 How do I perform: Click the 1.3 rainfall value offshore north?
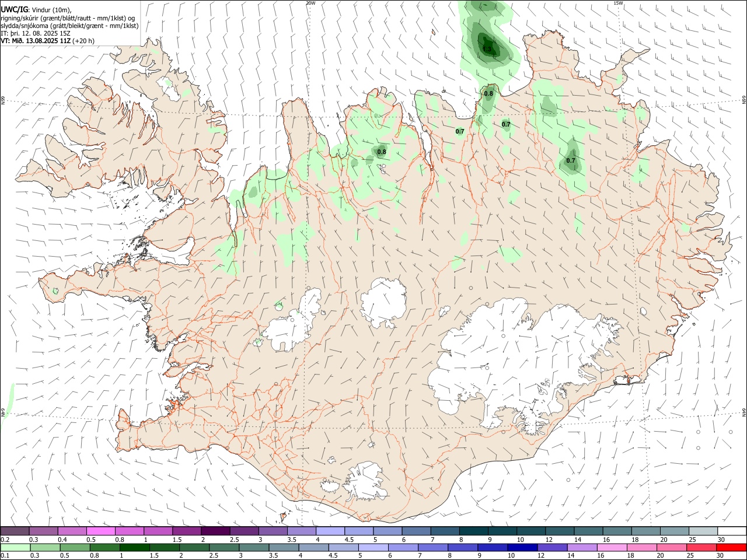(487, 49)
